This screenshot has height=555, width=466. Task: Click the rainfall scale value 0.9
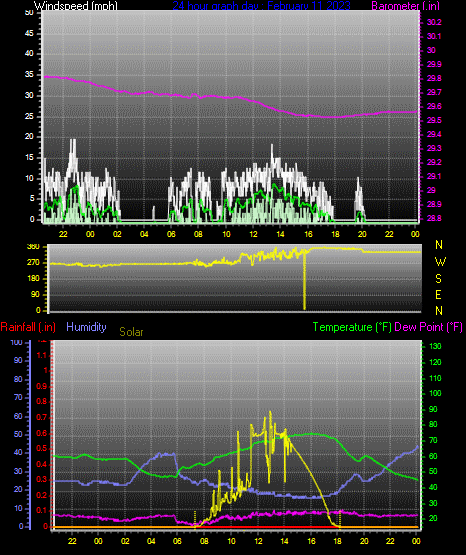42,386
